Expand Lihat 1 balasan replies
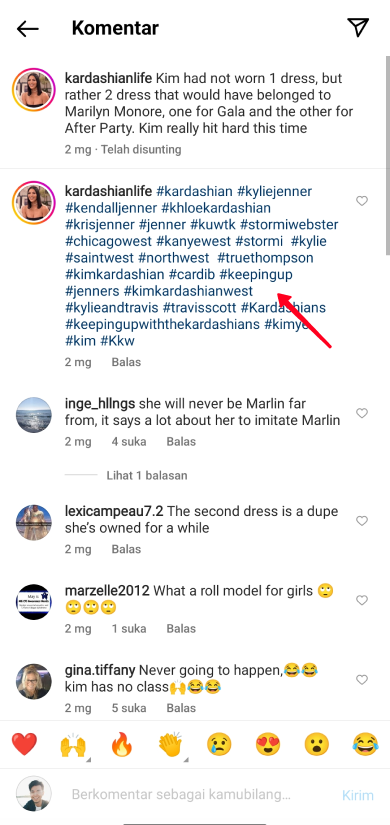 pyautogui.click(x=147, y=475)
